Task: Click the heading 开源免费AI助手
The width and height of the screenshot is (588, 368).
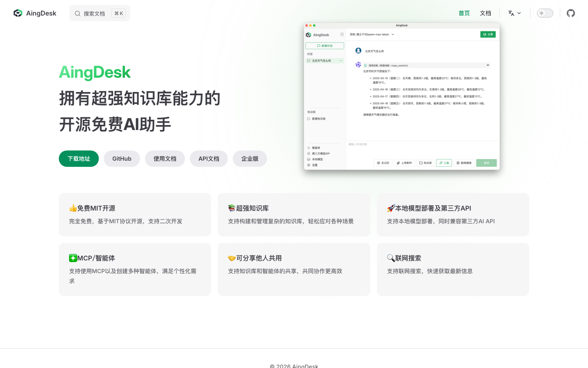Action: tap(115, 124)
